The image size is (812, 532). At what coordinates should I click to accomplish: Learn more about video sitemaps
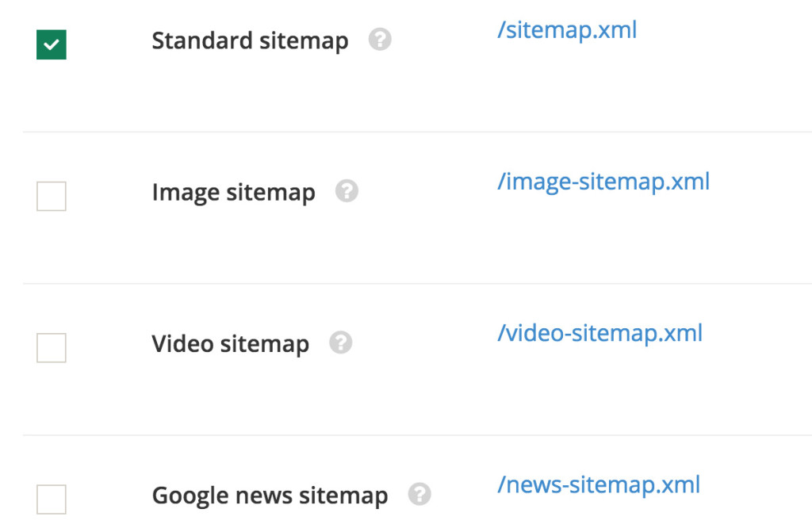341,343
